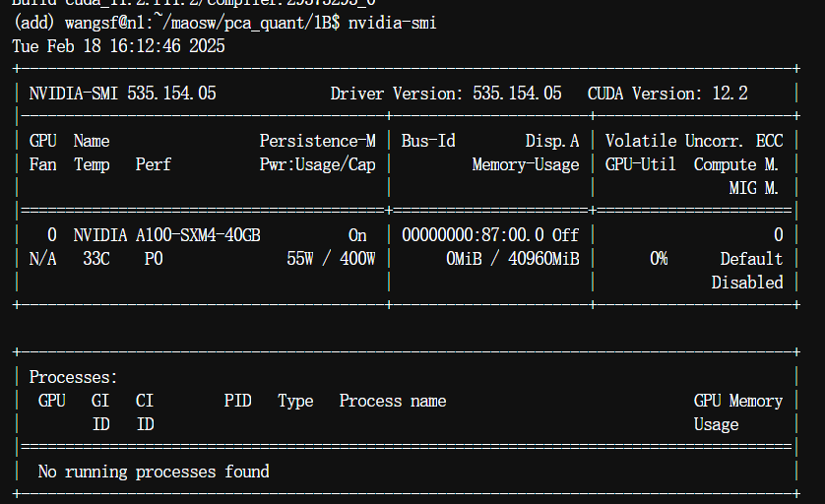
Task: Click the GPU Memory column header
Action: 738,401
